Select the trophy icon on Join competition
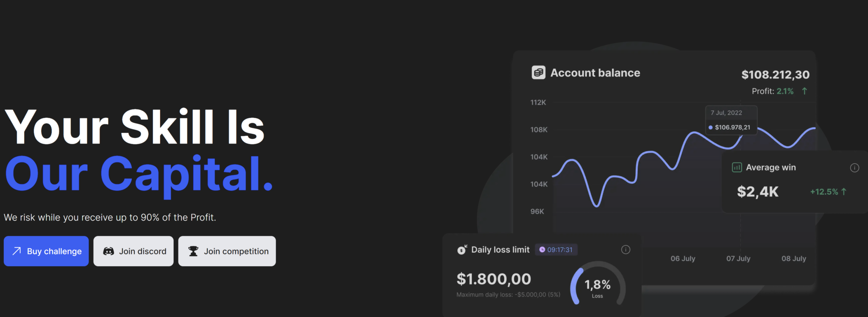868x317 pixels. click(x=194, y=251)
